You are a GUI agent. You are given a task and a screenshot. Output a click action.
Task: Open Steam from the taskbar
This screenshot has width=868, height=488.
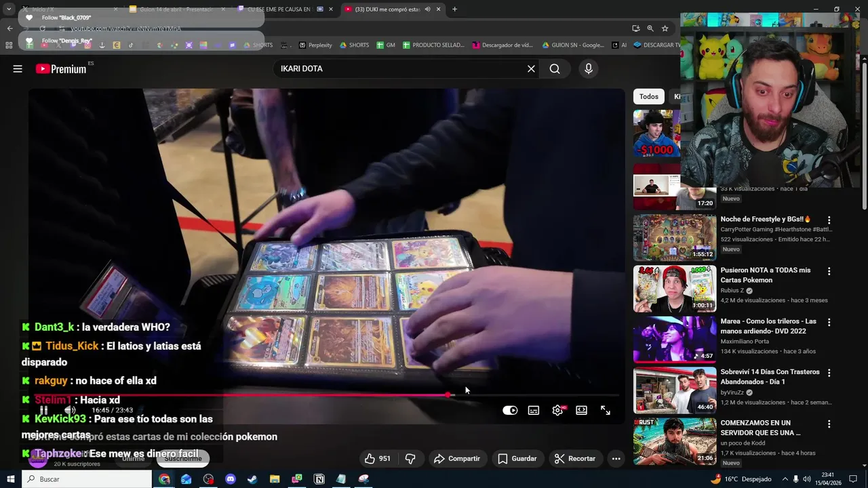(x=252, y=479)
